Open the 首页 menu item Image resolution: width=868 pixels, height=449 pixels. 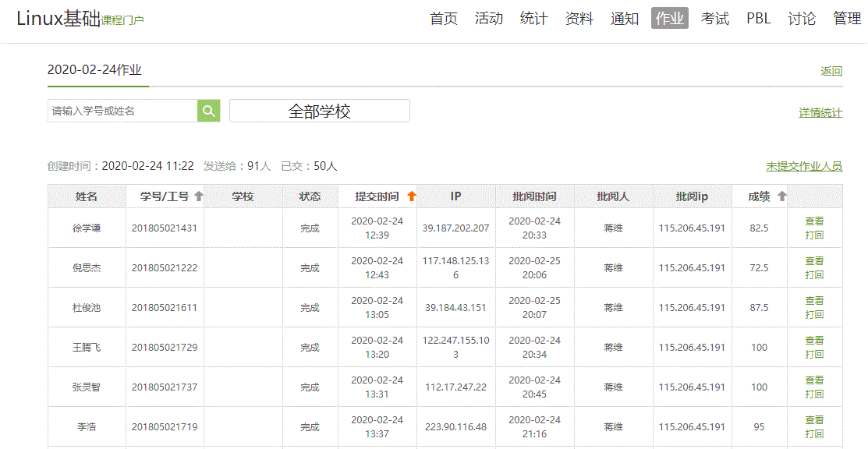point(444,19)
